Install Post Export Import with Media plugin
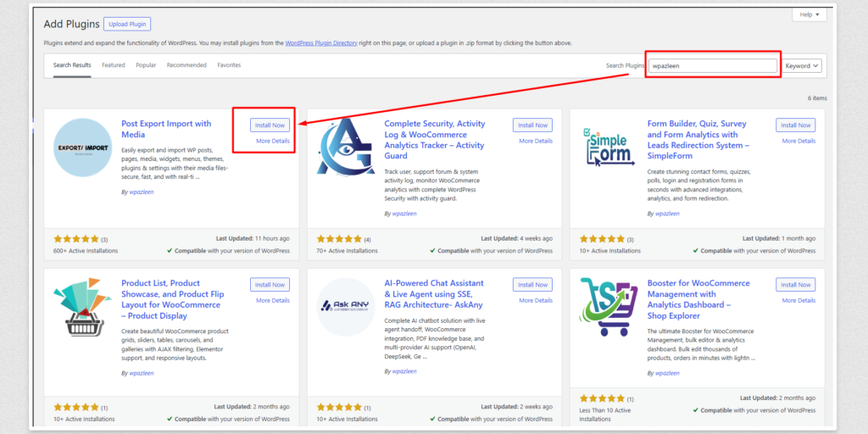868x434 pixels. click(270, 125)
